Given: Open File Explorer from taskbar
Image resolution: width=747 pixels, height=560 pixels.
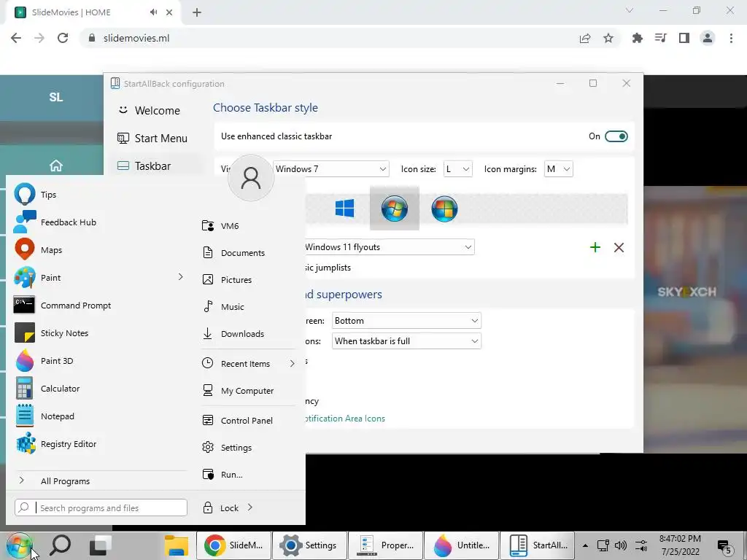Looking at the screenshot, I should pos(177,545).
